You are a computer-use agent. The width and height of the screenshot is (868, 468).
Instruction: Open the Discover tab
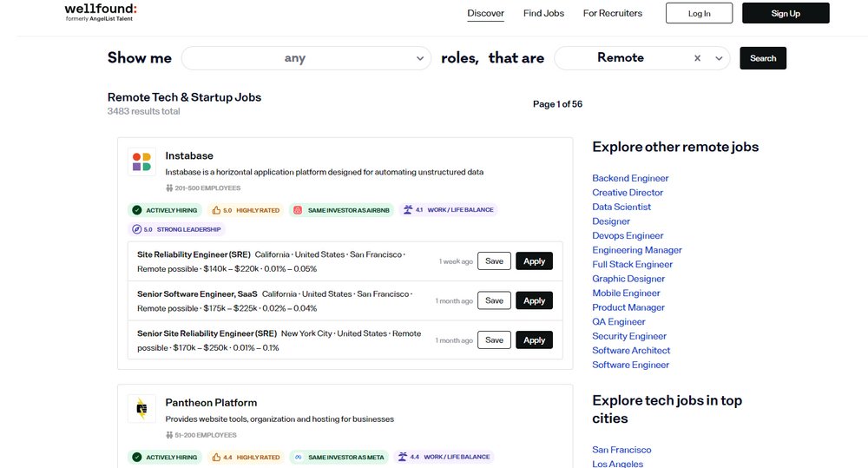(485, 13)
